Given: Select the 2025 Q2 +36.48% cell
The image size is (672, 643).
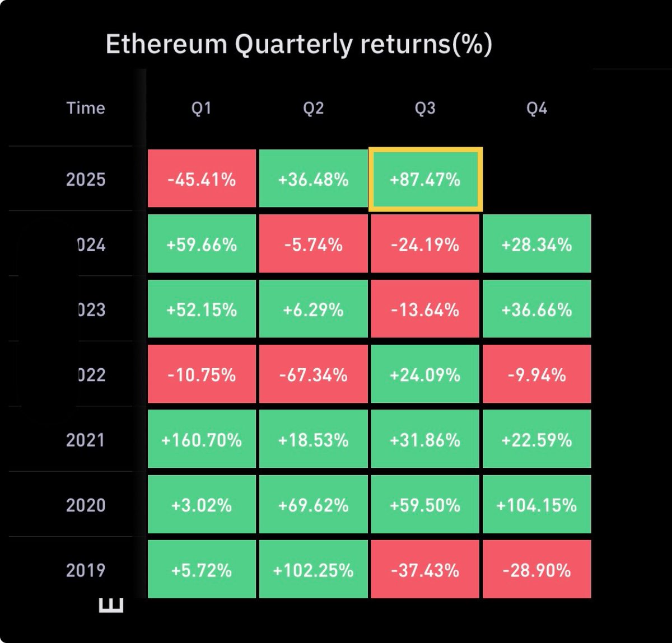Looking at the screenshot, I should click(314, 179).
